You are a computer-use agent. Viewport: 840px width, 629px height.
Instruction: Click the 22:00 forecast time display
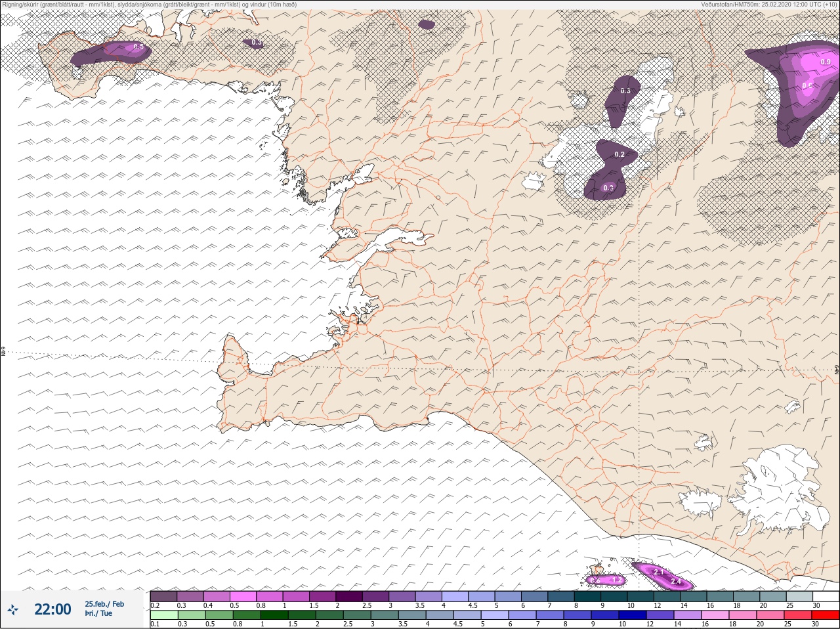52,609
